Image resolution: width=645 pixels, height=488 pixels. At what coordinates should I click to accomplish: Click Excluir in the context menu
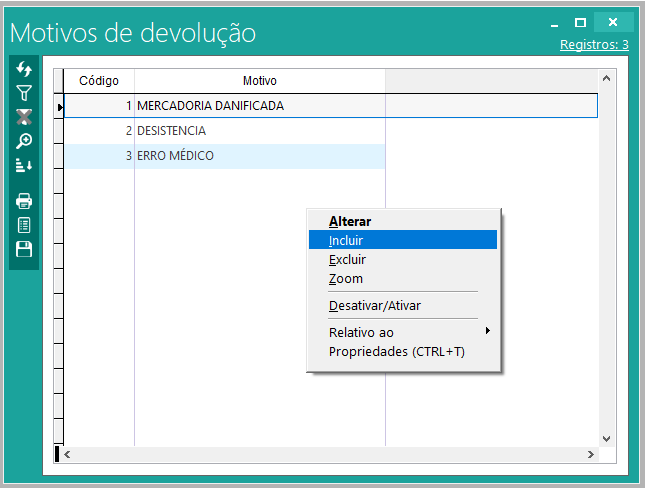347,259
